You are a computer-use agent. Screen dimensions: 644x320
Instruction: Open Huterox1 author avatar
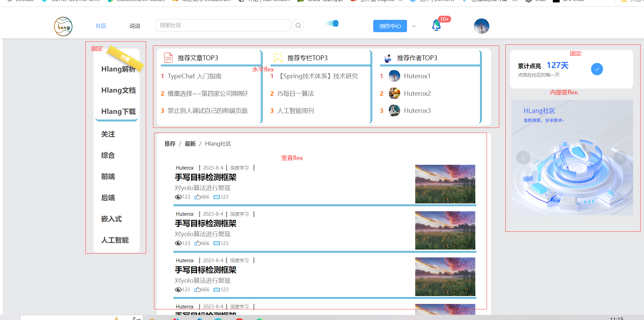[x=394, y=76]
